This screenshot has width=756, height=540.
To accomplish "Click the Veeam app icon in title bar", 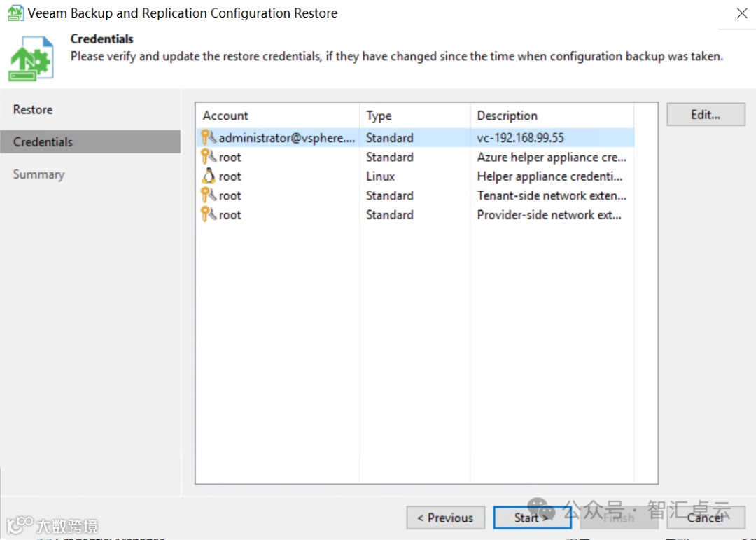I will (x=15, y=13).
